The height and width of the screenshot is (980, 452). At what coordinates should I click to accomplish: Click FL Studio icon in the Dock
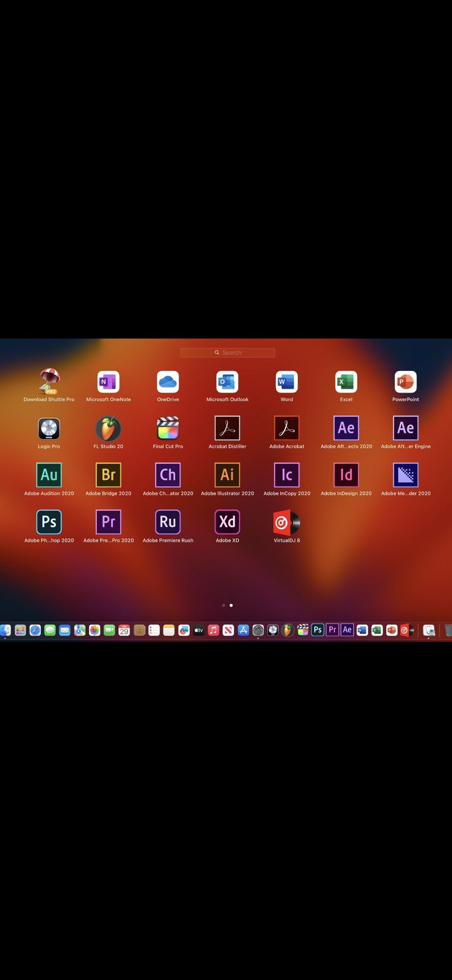288,630
